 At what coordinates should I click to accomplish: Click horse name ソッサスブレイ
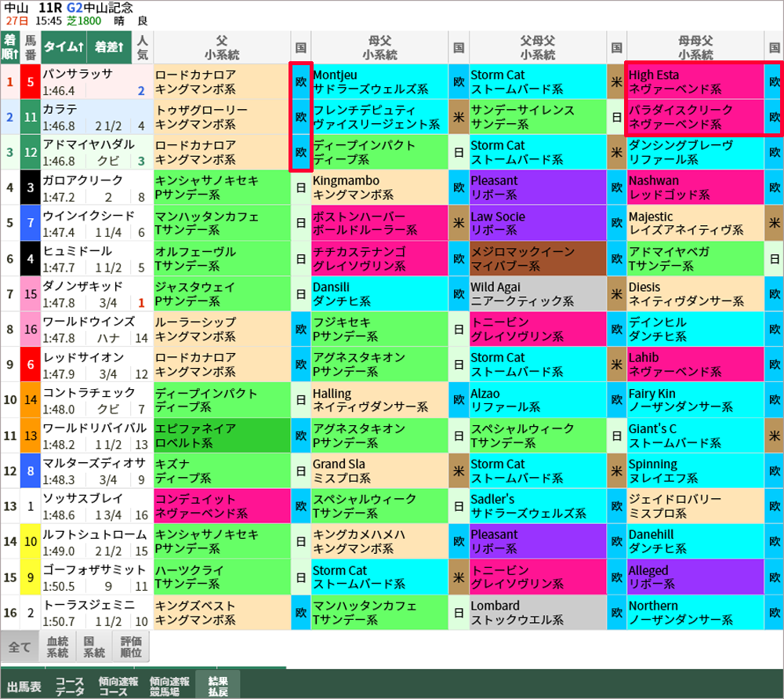(x=82, y=499)
